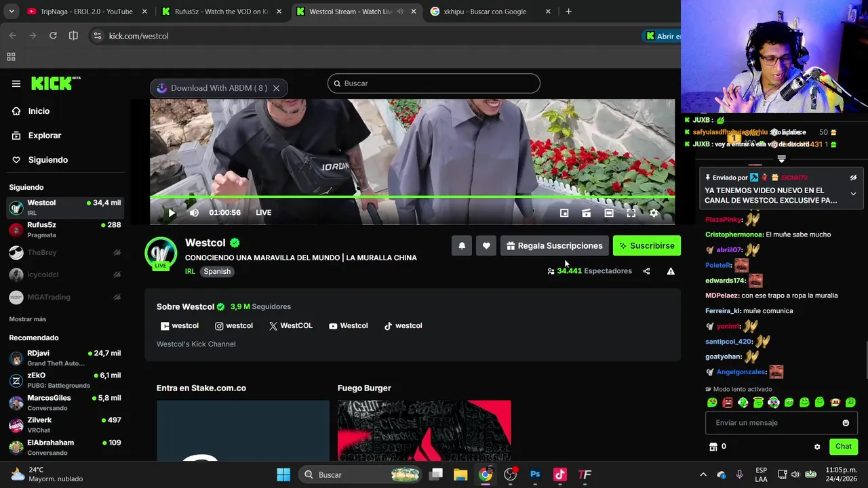
Task: Open recommended channel MarcosGiles
Action: 65,403
